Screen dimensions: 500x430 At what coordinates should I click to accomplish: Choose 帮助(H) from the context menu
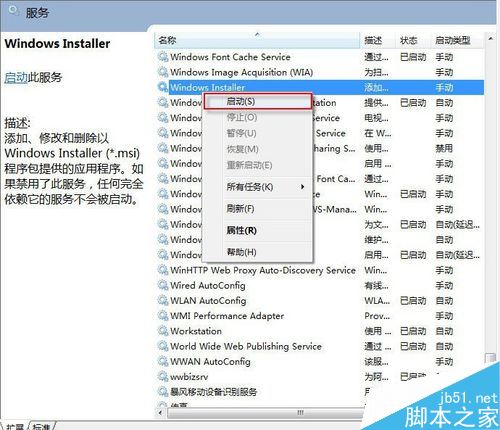coord(258,252)
